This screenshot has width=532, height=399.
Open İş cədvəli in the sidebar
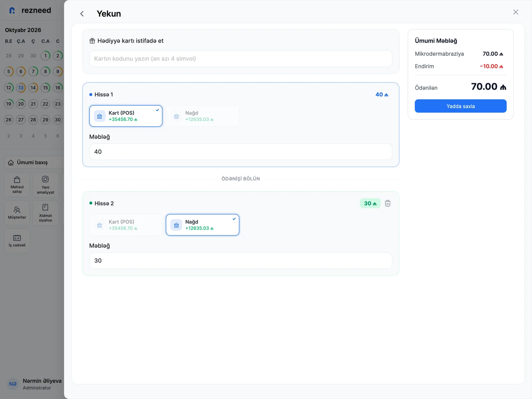pyautogui.click(x=17, y=241)
